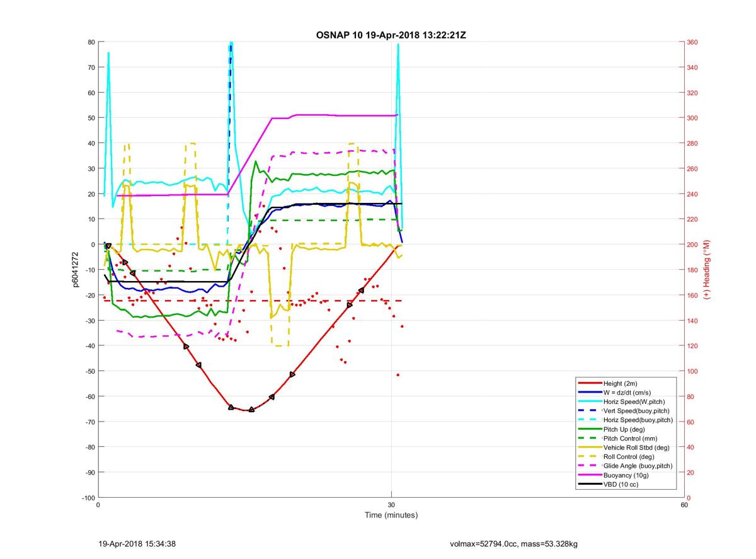This screenshot has width=756, height=559.
Task: Click the 'Time (minutes)' axis label
Action: pos(391,515)
